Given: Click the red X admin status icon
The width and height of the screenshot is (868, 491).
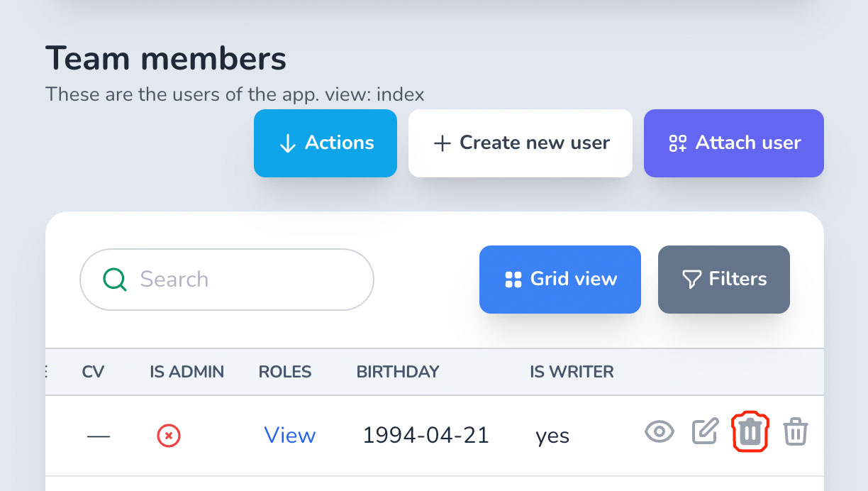Looking at the screenshot, I should 169,435.
